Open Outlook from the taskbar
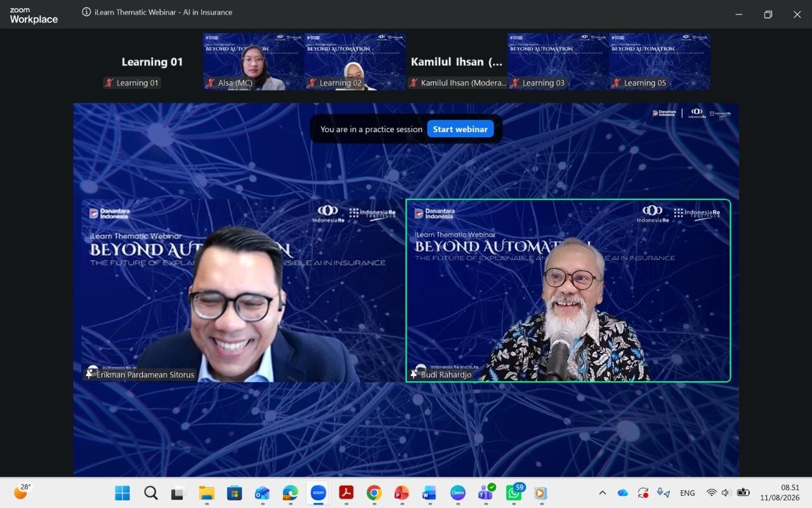812x508 pixels. [262, 493]
